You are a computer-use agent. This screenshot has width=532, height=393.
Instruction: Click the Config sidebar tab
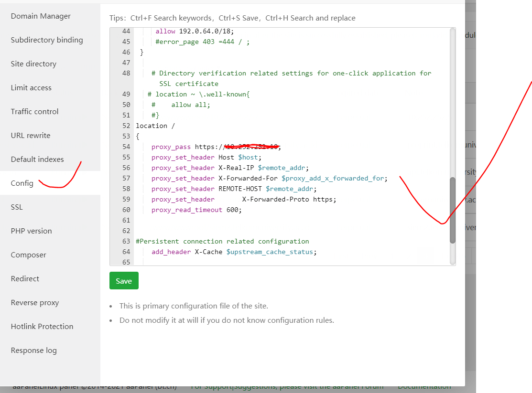[x=22, y=183]
